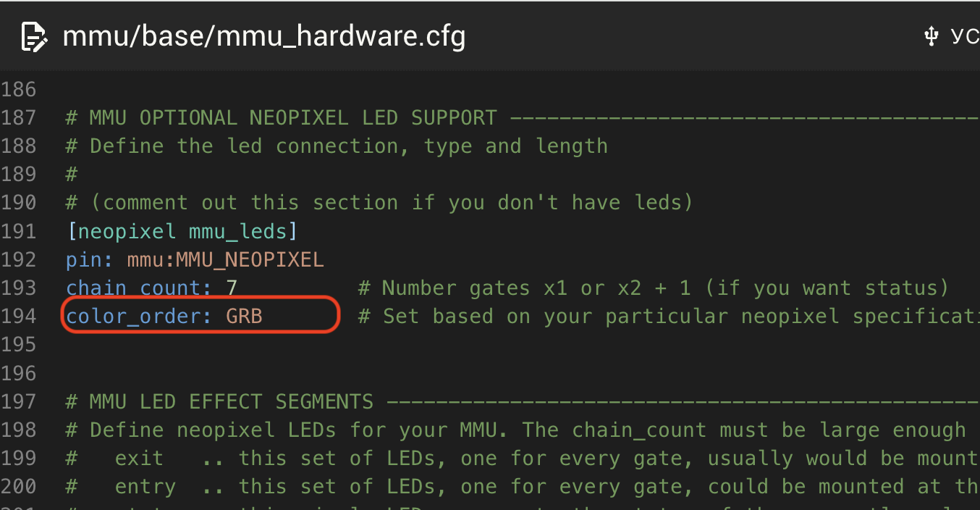Click the [neopixel mmu_leds] section header
This screenshot has height=510, width=980.
click(182, 232)
